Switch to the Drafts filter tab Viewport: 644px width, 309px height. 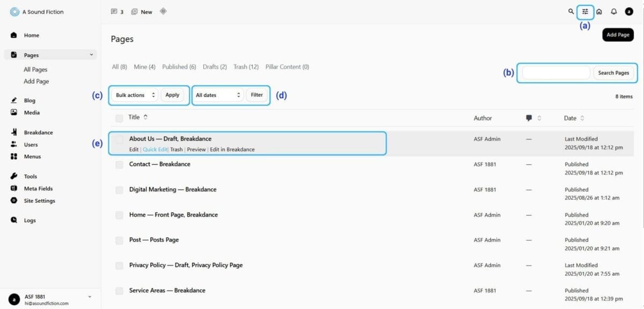pos(215,67)
